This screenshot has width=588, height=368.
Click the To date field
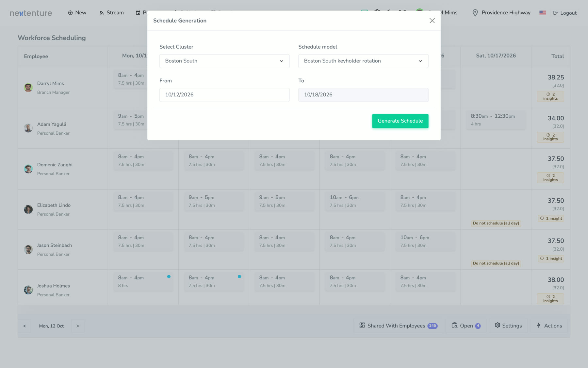pyautogui.click(x=363, y=95)
